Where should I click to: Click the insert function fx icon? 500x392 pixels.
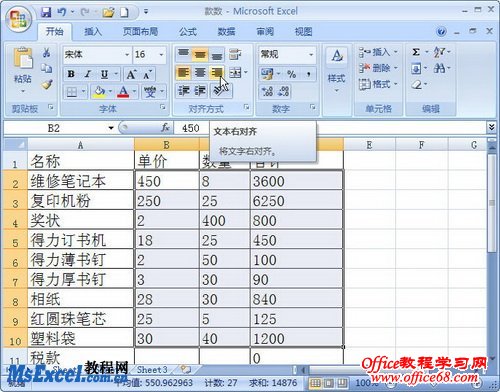click(165, 128)
